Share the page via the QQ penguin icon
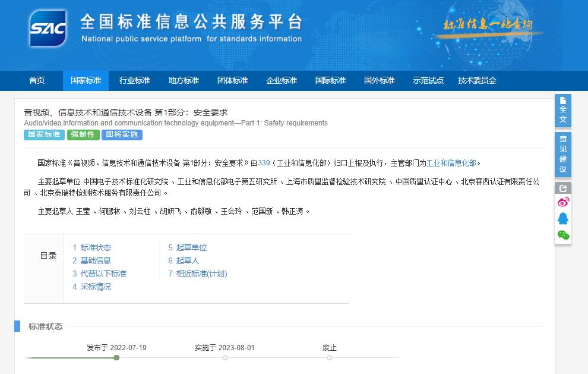 pyautogui.click(x=562, y=218)
